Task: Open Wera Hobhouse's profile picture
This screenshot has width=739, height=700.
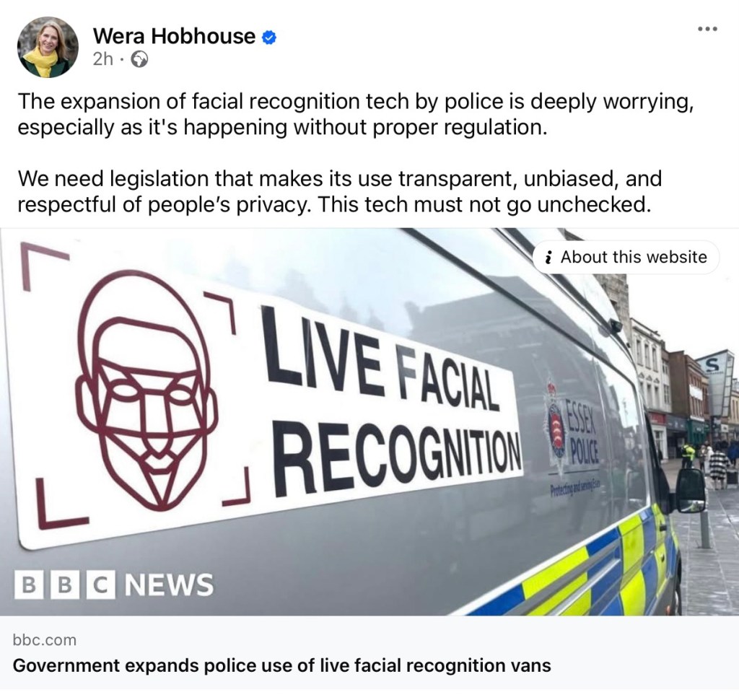Action: pos(48,47)
